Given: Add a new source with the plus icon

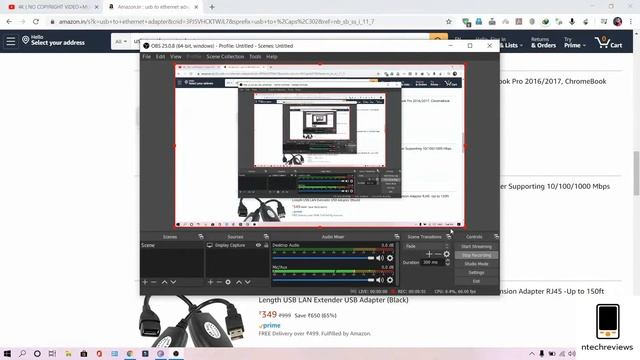Looking at the screenshot, I should (x=211, y=282).
